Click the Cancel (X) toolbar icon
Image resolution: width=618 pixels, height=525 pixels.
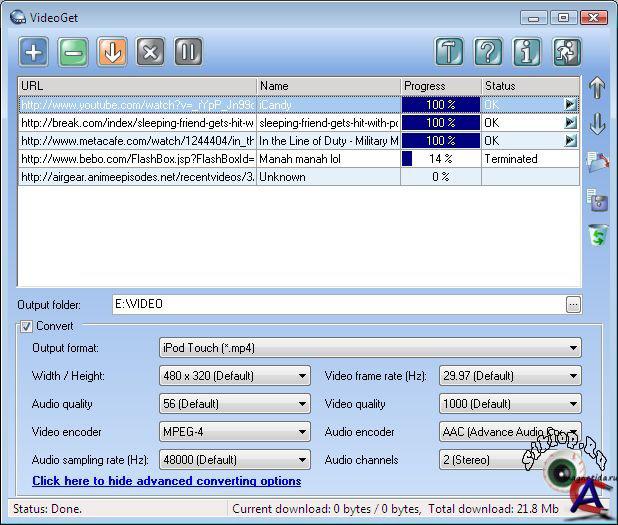pos(150,52)
